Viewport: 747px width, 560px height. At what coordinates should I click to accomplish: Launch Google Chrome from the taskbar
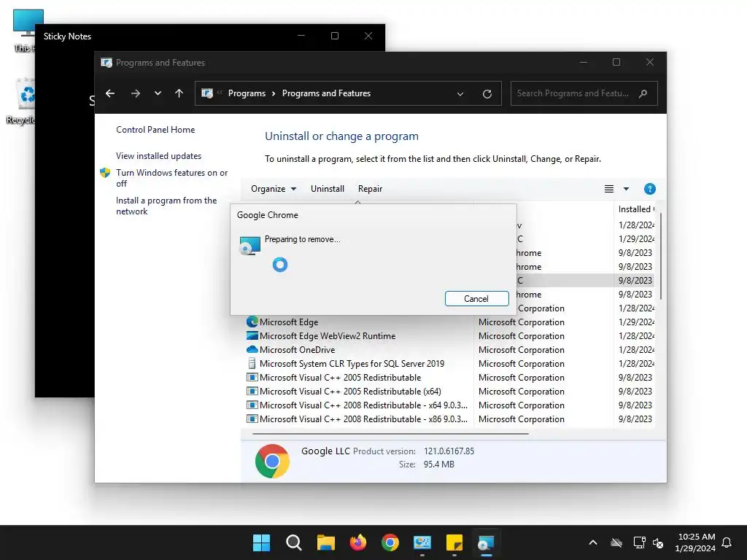coord(390,542)
